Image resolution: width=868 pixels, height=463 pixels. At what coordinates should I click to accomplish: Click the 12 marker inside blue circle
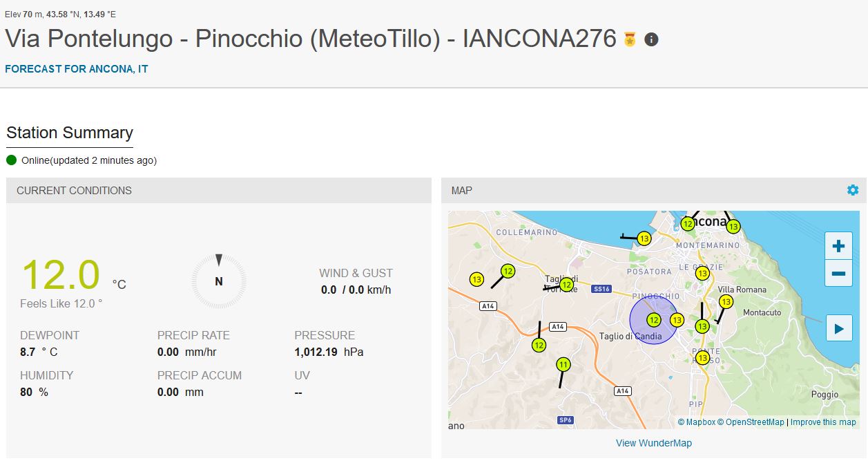click(654, 320)
